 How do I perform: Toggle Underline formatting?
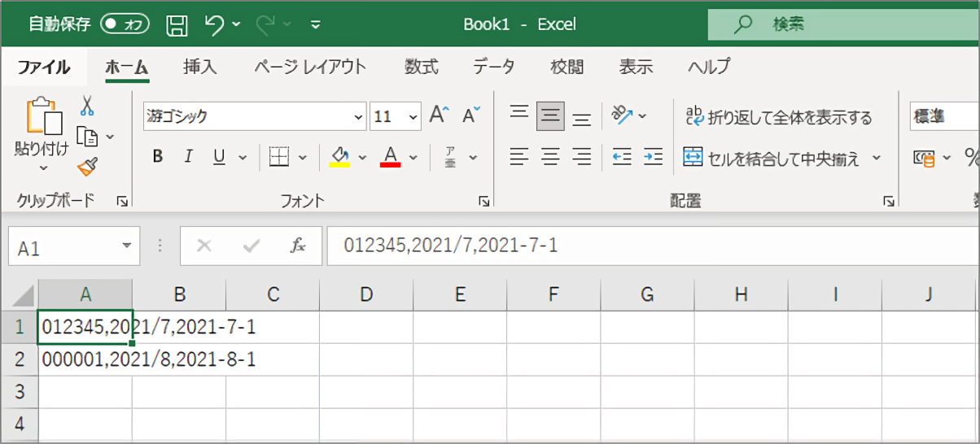219,157
